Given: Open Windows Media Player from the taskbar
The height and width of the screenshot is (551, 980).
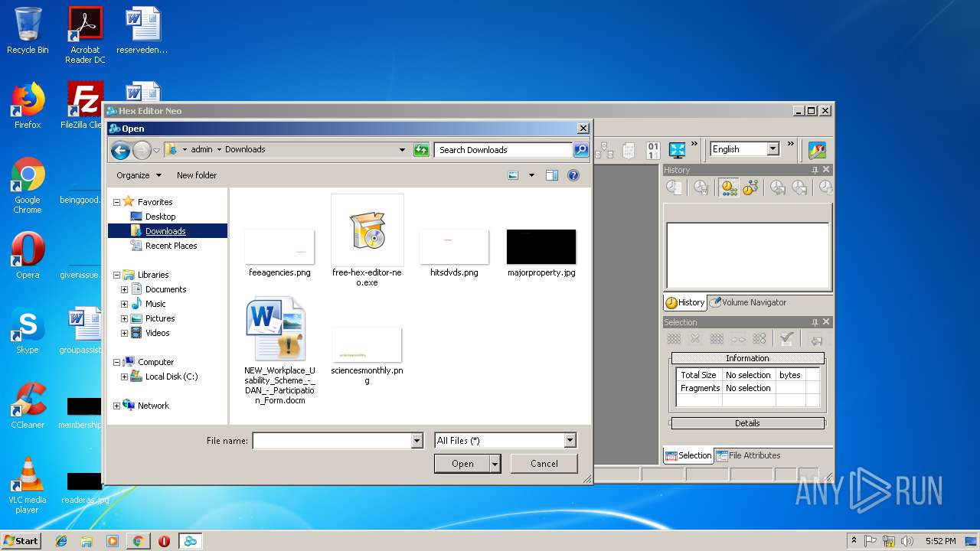Looking at the screenshot, I should [x=113, y=541].
